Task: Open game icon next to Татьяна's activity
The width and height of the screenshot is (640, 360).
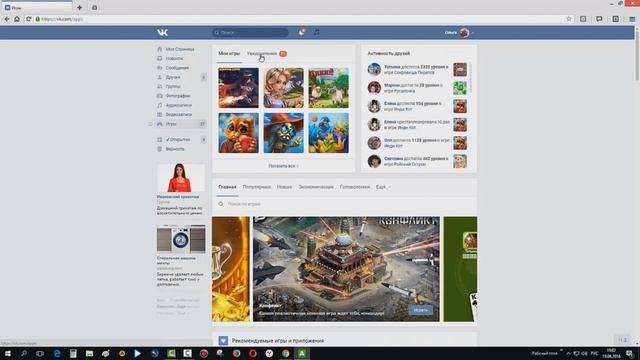Action: (x=460, y=69)
